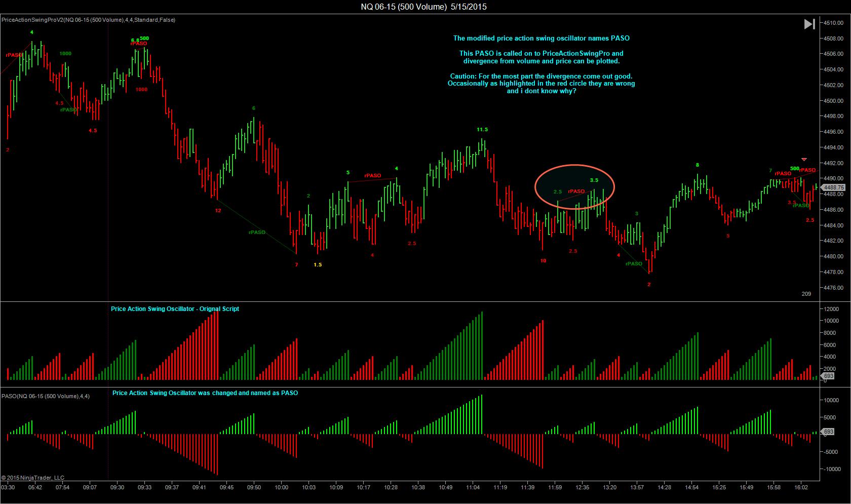Click the red 12 swing low label
This screenshot has height=504, width=851.
pos(218,210)
